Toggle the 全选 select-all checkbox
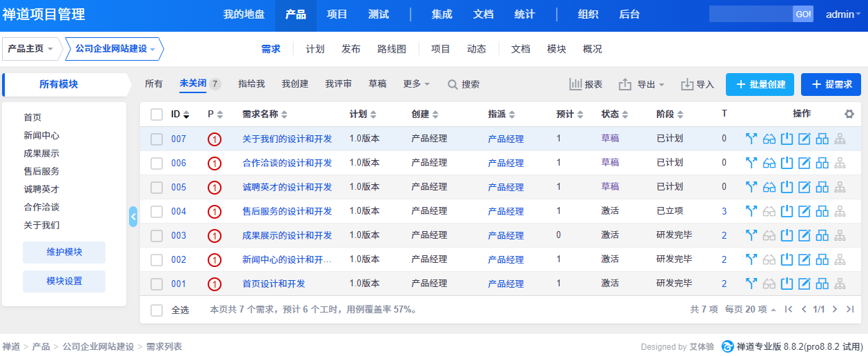 157,310
